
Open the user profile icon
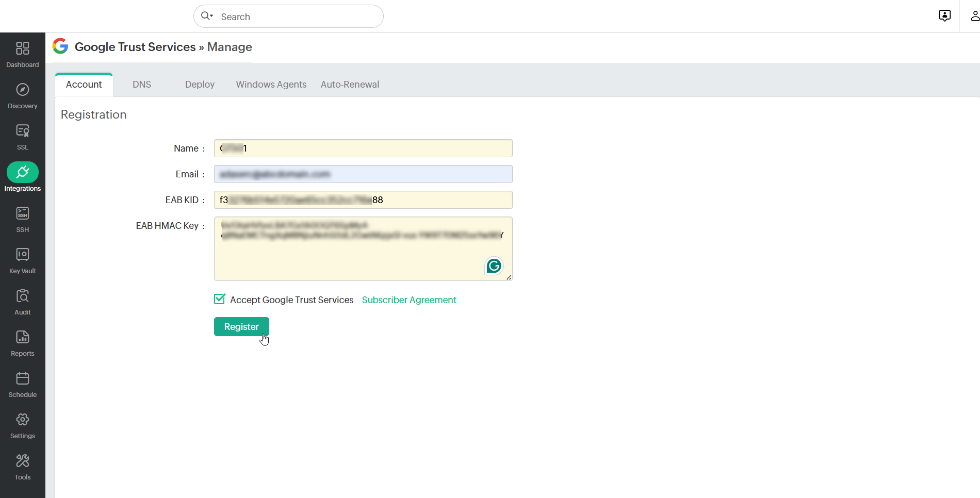tap(974, 16)
